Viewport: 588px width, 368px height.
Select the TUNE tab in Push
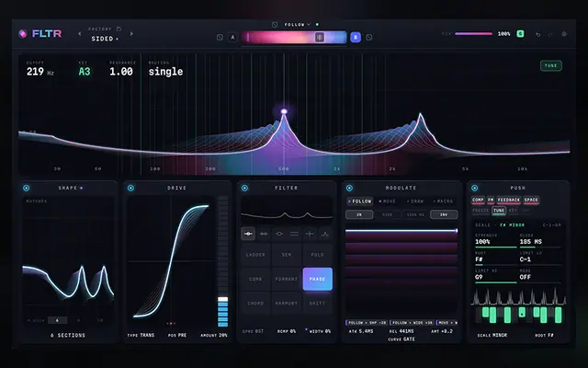pos(499,211)
